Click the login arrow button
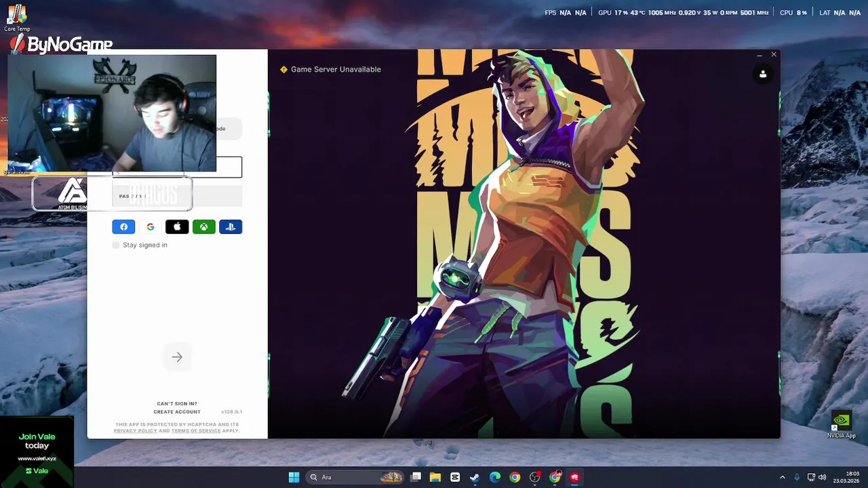Image resolution: width=868 pixels, height=488 pixels. pos(177,357)
